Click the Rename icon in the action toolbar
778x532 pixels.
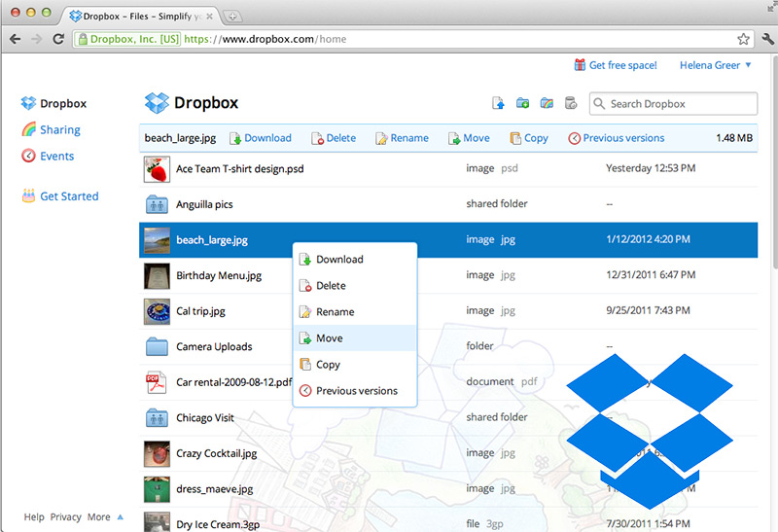coord(381,138)
